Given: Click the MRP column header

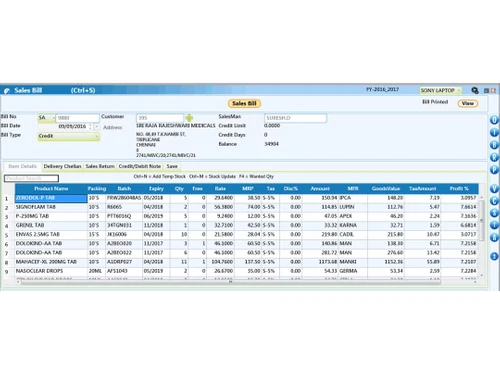Looking at the screenshot, I should pyautogui.click(x=248, y=189).
